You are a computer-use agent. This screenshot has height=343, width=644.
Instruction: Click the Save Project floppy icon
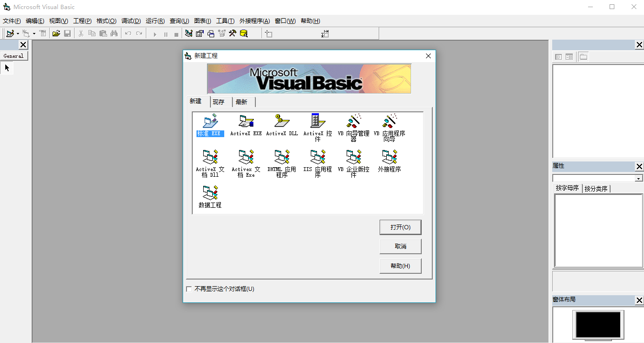67,33
